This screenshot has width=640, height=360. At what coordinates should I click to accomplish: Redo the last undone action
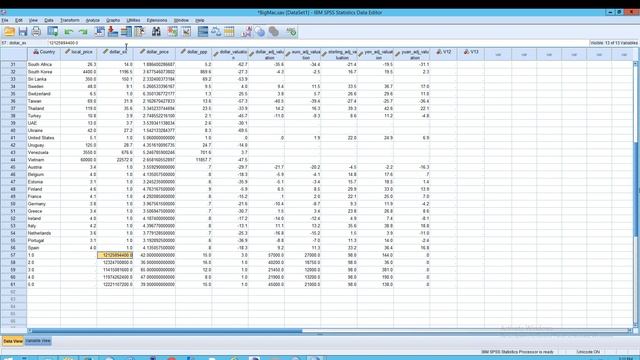(83, 31)
